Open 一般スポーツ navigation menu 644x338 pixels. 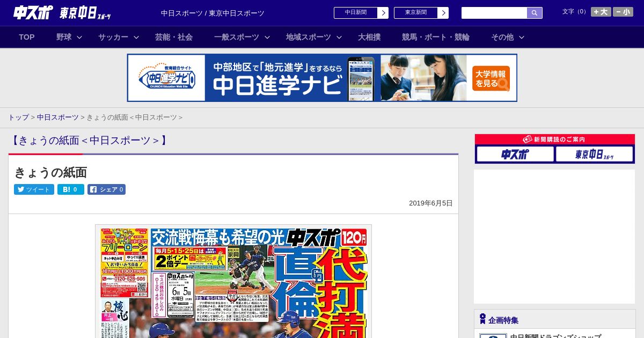(x=237, y=37)
